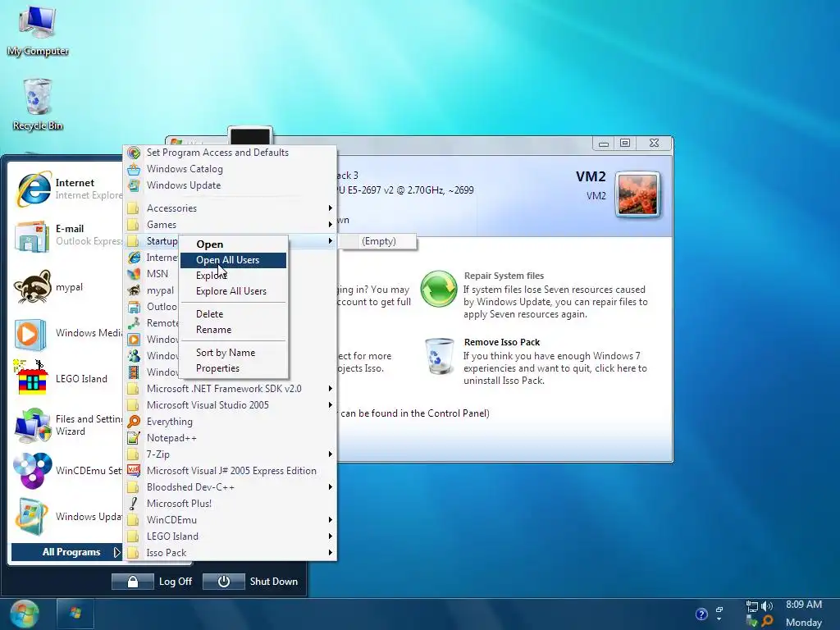Click Set Program Access and Defaults icon

point(134,153)
